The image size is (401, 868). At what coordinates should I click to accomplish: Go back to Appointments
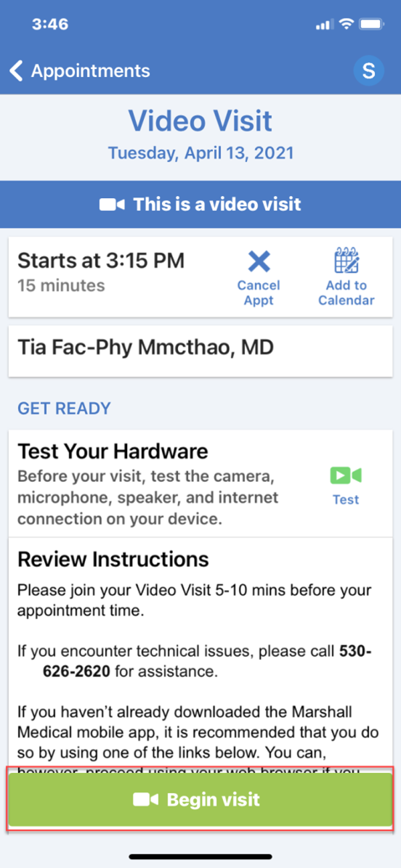click(80, 71)
